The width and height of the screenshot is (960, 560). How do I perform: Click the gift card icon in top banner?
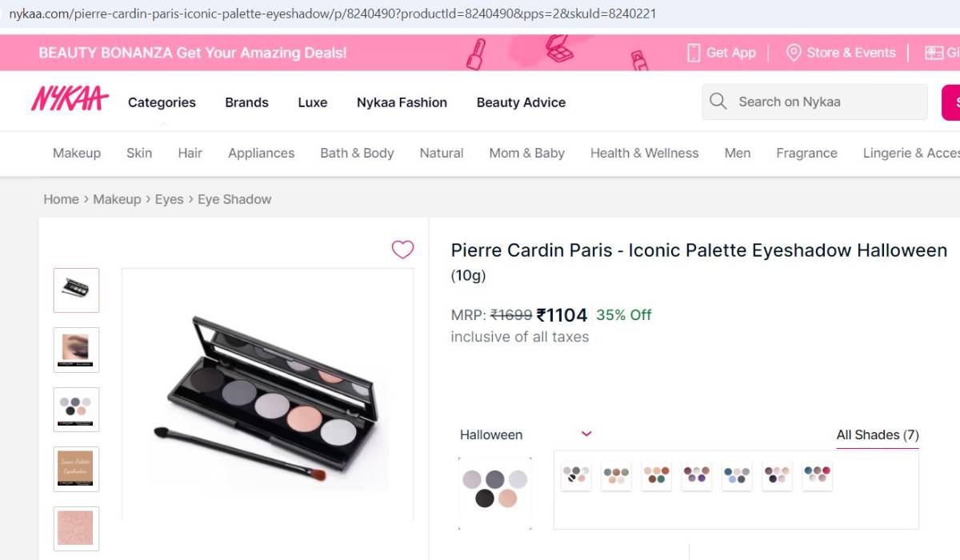click(x=933, y=53)
